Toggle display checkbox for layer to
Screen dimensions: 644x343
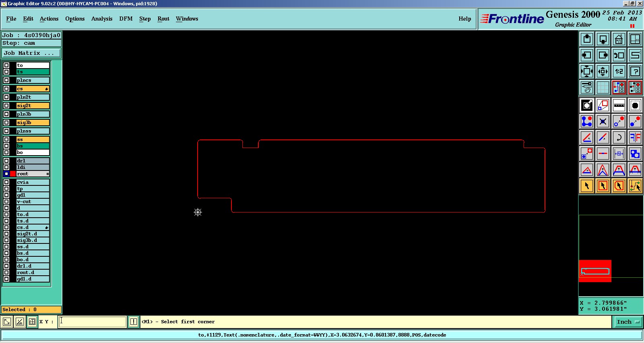[6, 65]
